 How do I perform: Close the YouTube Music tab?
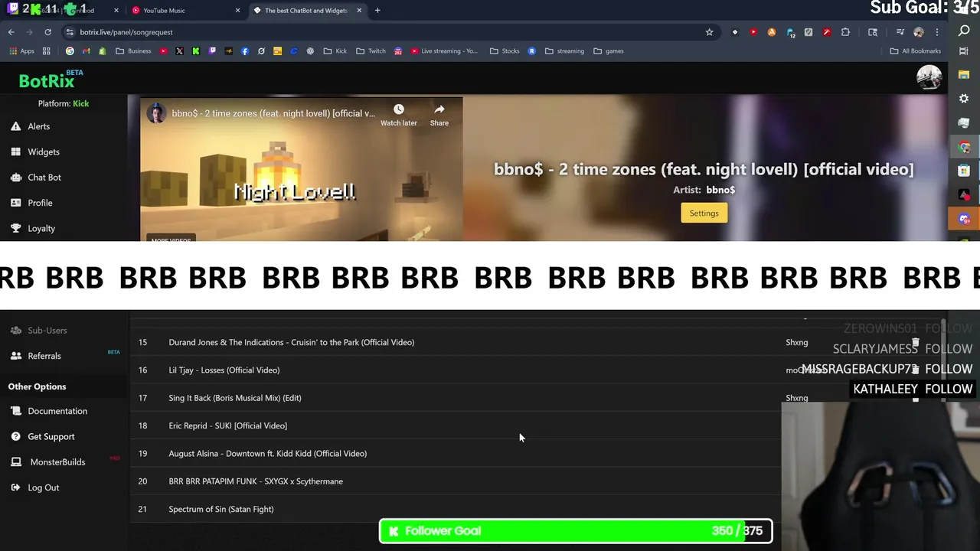point(237,11)
